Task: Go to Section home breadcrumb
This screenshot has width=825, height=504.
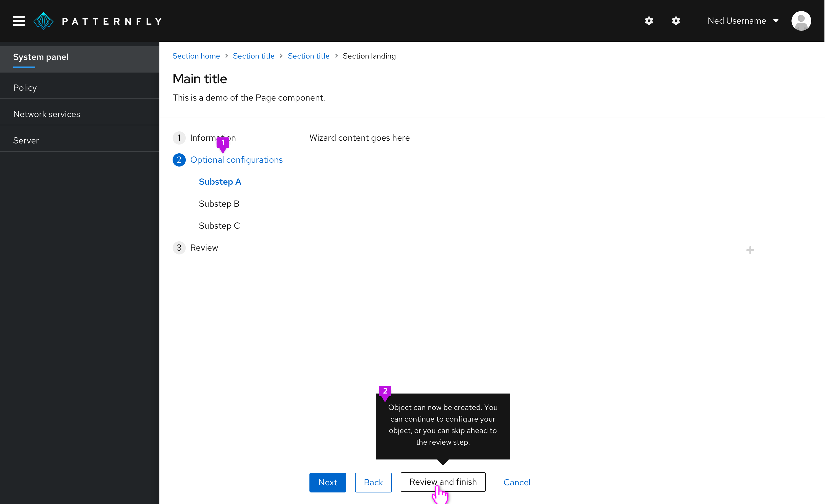Action: coord(196,56)
